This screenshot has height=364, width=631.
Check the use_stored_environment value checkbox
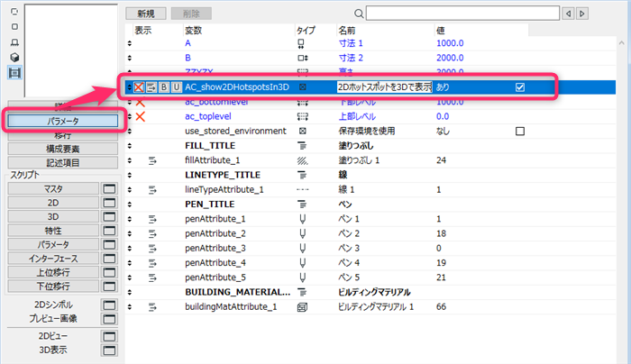click(520, 132)
